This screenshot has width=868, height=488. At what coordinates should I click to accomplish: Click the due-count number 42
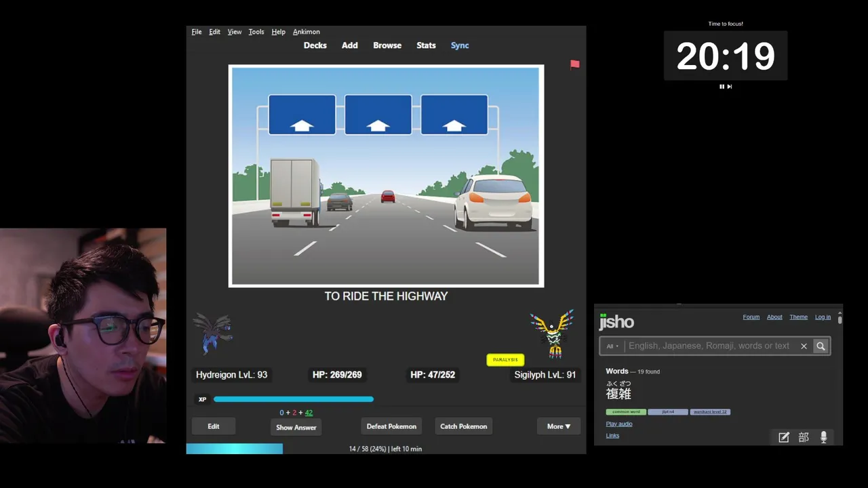tap(309, 413)
